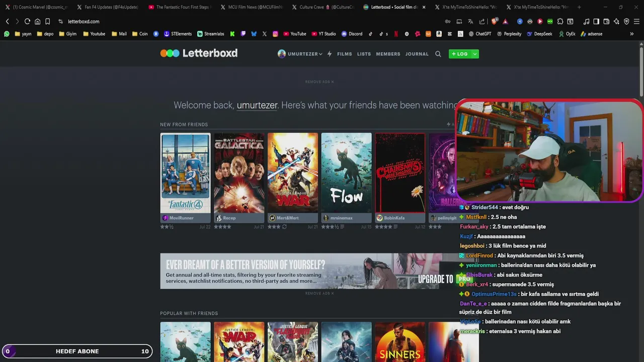The width and height of the screenshot is (644, 362).
Task: Open the BobinKafa profile link
Action: (x=390, y=218)
